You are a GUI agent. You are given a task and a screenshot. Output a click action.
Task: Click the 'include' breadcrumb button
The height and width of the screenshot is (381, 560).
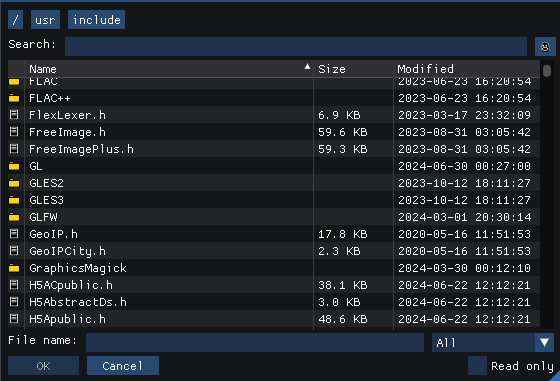[x=96, y=20]
